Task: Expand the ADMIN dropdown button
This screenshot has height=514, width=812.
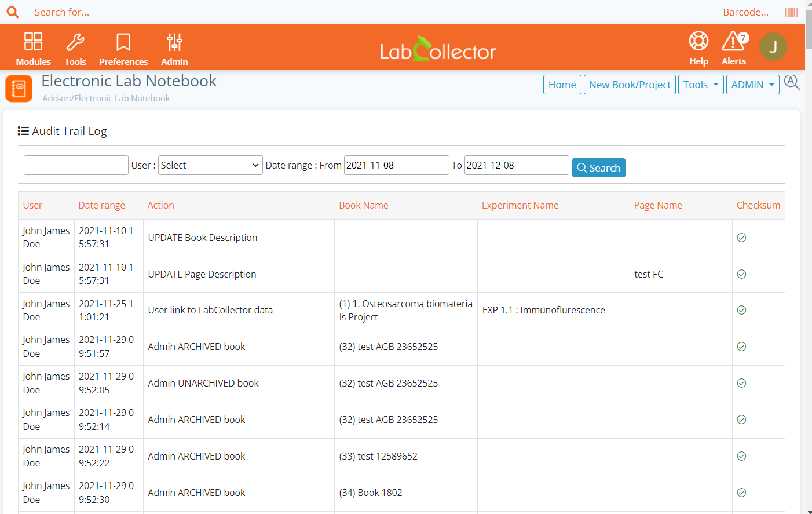Action: (753, 85)
